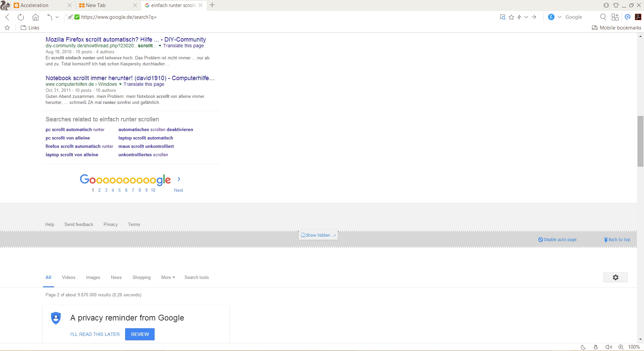644x351 pixels.
Task: Go to the home page
Action: point(36,17)
